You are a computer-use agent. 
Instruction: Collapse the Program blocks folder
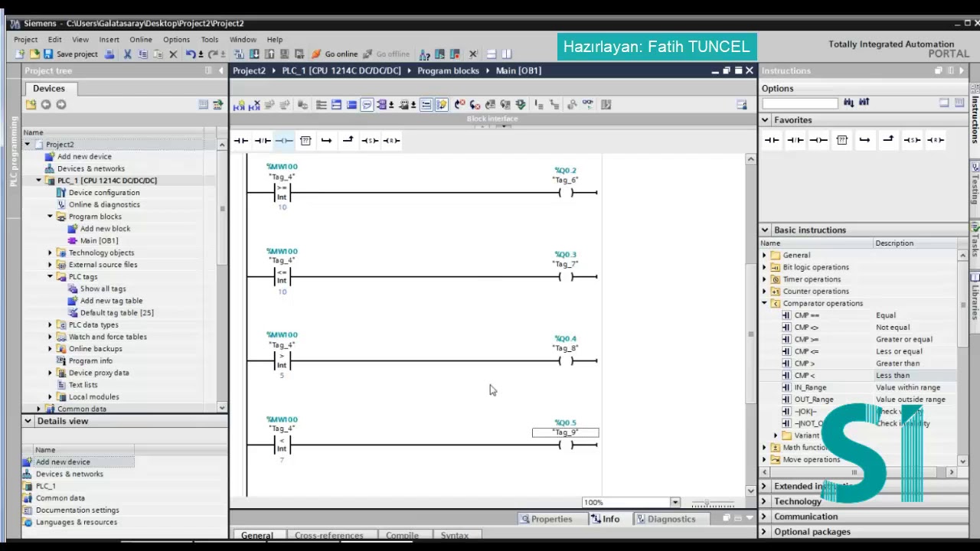51,217
